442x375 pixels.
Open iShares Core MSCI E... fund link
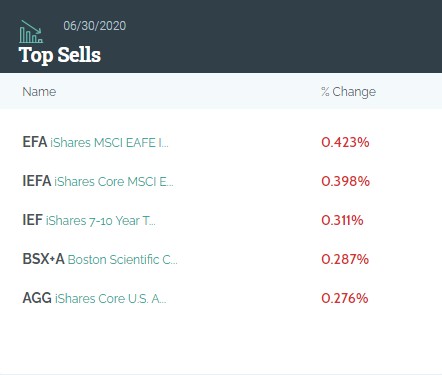point(114,182)
